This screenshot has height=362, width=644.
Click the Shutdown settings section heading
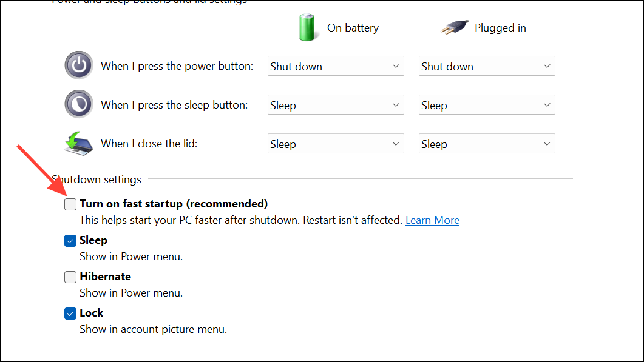[x=97, y=179]
